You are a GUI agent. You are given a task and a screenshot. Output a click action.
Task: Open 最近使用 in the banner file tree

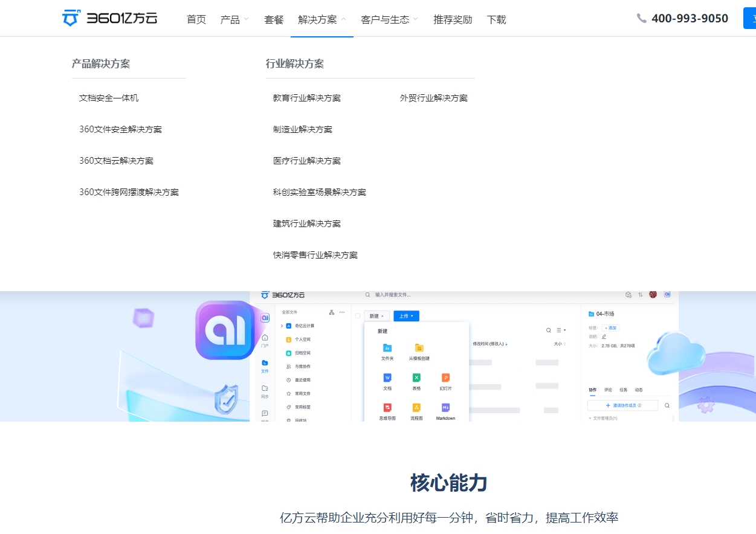299,380
